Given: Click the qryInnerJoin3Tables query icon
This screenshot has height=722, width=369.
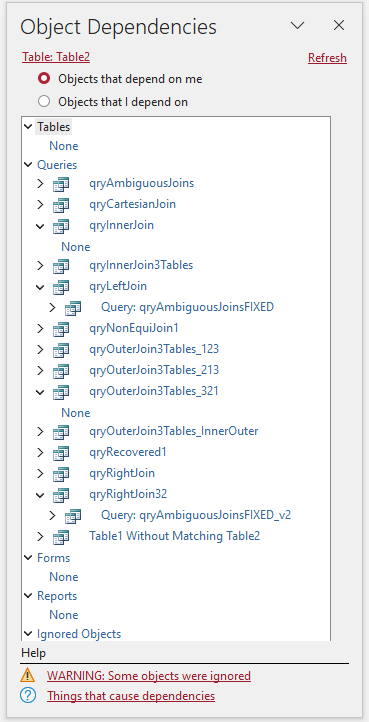Looking at the screenshot, I should (61, 266).
